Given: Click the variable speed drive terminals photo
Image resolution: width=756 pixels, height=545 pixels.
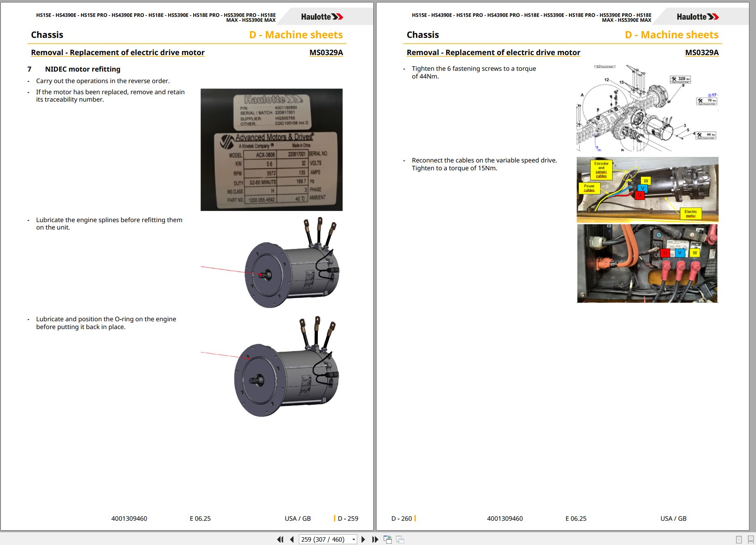Looking at the screenshot, I should click(x=647, y=263).
